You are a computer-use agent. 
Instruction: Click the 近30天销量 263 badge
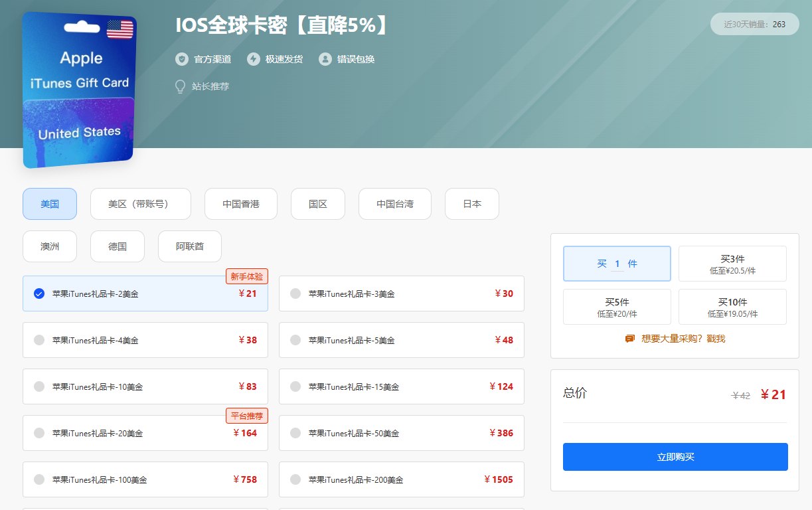[x=755, y=24]
